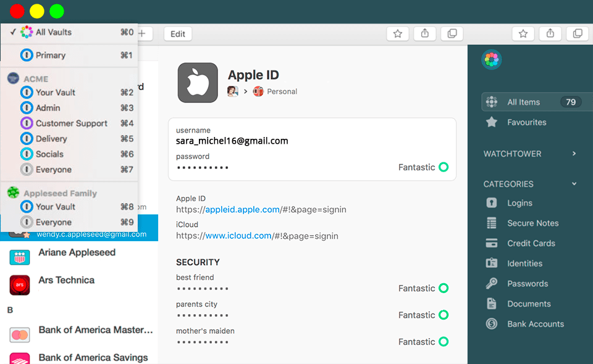Choose the Primary vault
Screen dimensions: 593x364
pyautogui.click(x=50, y=55)
